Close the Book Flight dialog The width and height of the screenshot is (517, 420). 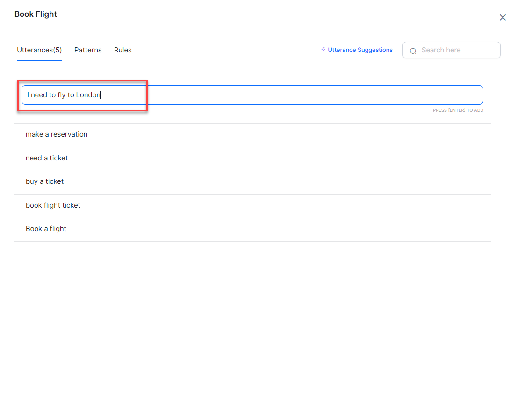click(x=503, y=17)
